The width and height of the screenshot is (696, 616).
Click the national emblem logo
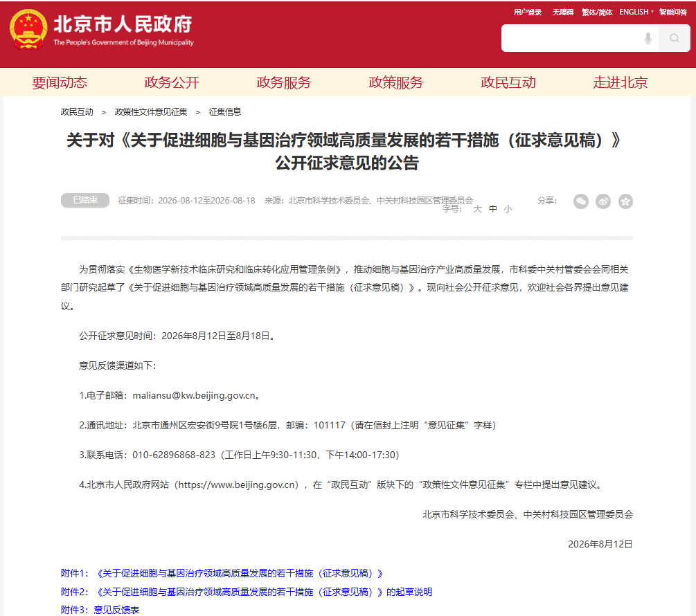[28, 29]
